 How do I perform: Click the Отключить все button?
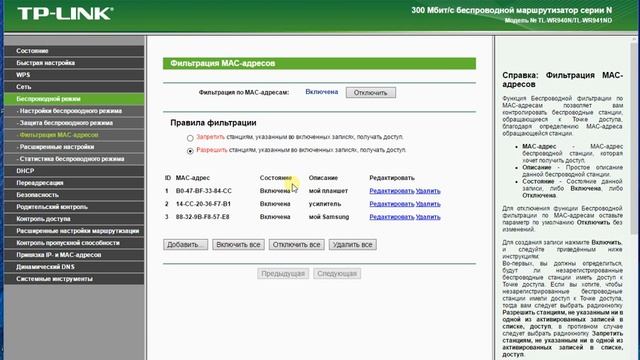pos(296,244)
